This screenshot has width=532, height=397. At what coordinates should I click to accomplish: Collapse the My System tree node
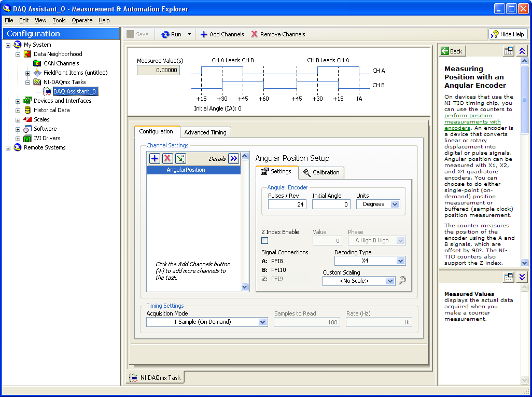coord(8,45)
